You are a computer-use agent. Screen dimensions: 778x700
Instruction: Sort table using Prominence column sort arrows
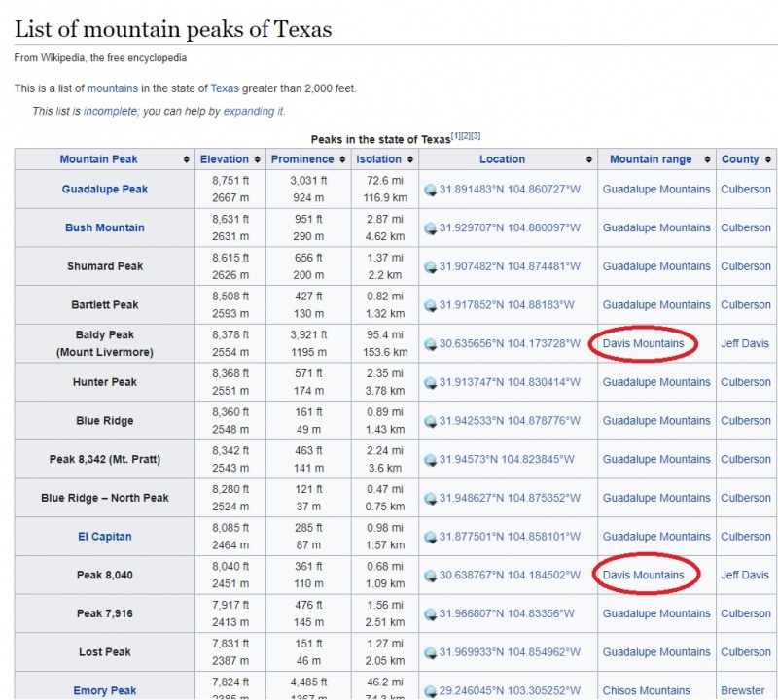(342, 159)
